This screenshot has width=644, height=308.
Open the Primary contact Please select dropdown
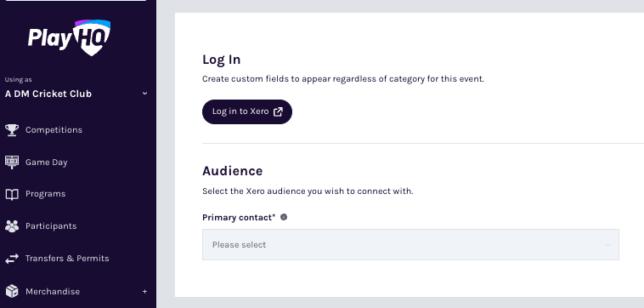[410, 245]
